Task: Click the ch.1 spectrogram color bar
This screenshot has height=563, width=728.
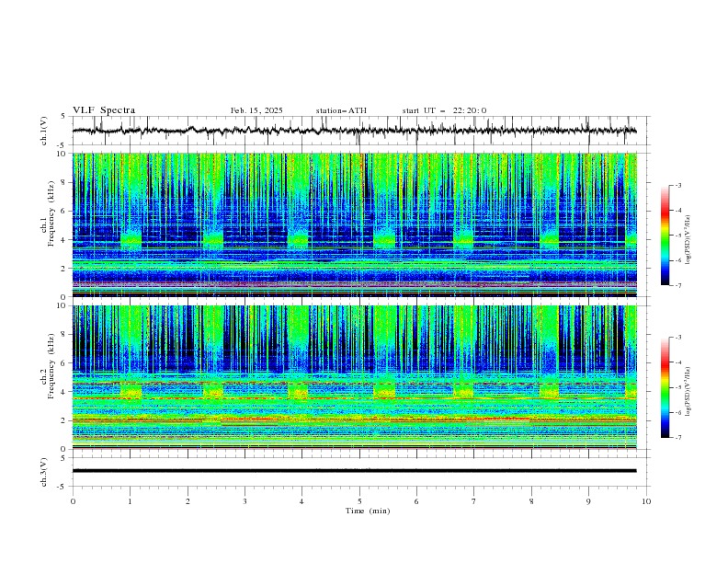Action: [665, 235]
